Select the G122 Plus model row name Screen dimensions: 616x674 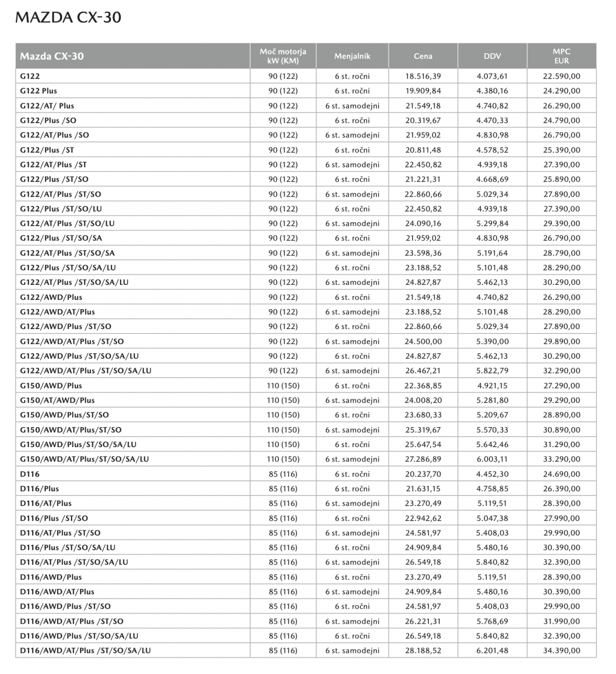click(x=38, y=91)
